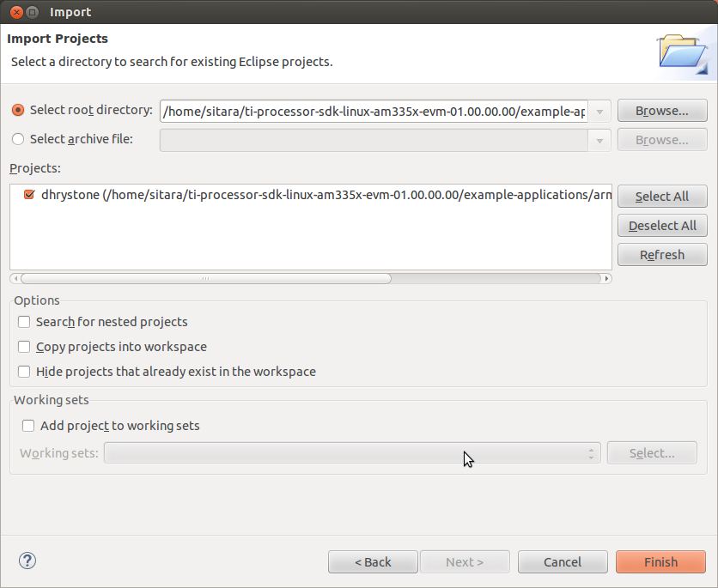This screenshot has width=718, height=588.
Task: Click Browse next to root directory
Action: pos(661,111)
